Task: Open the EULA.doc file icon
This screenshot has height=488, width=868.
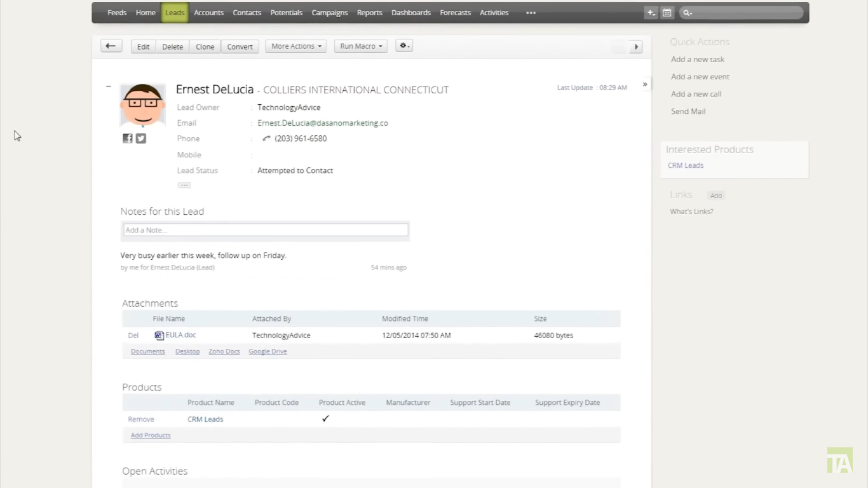Action: pos(159,335)
